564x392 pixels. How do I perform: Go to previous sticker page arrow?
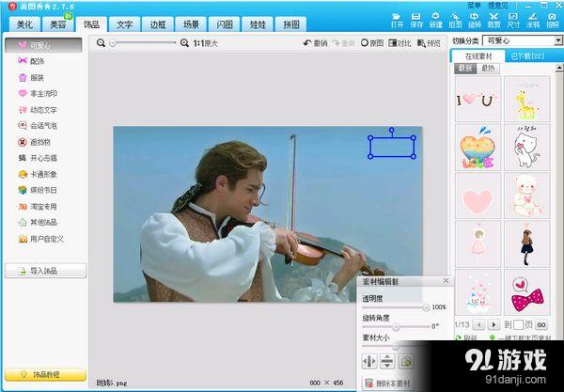(x=478, y=324)
